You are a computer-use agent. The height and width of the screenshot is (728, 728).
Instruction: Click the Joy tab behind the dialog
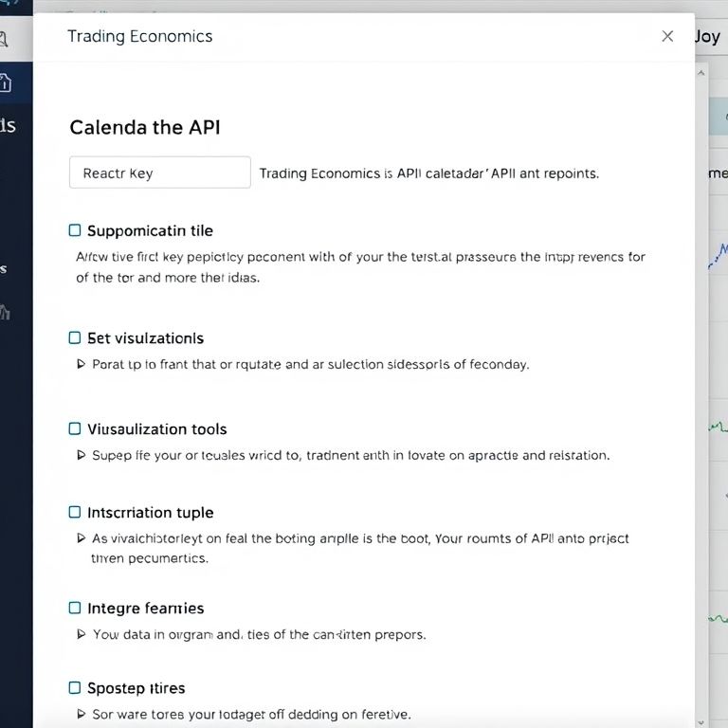pos(707,36)
